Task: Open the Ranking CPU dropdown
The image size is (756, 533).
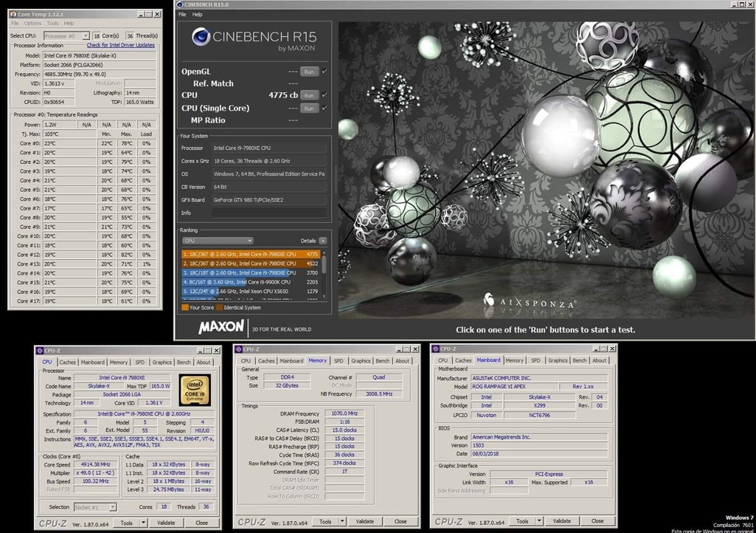Action: (217, 241)
